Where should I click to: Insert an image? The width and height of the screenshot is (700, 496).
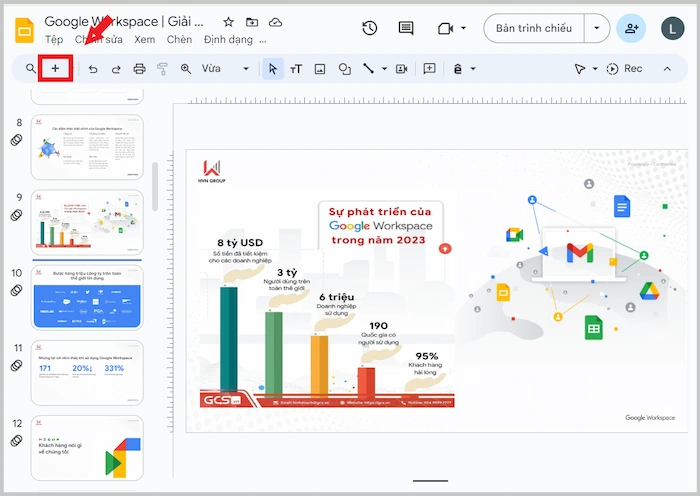[320, 69]
